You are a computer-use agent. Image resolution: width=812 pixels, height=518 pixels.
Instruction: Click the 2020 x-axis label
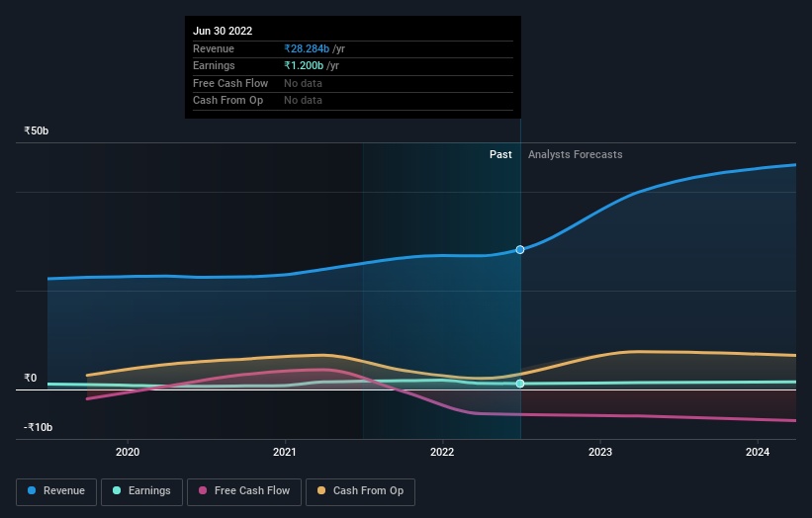pos(128,452)
